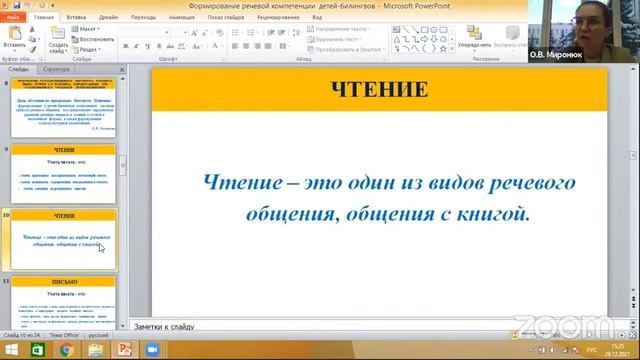Select slide 8 thumbnail in slides pane
640x360 pixels.
click(64, 108)
